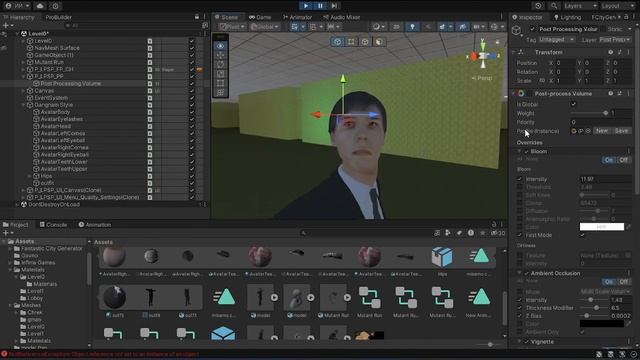Open the Pivot handle position dropdown

(x=232, y=27)
